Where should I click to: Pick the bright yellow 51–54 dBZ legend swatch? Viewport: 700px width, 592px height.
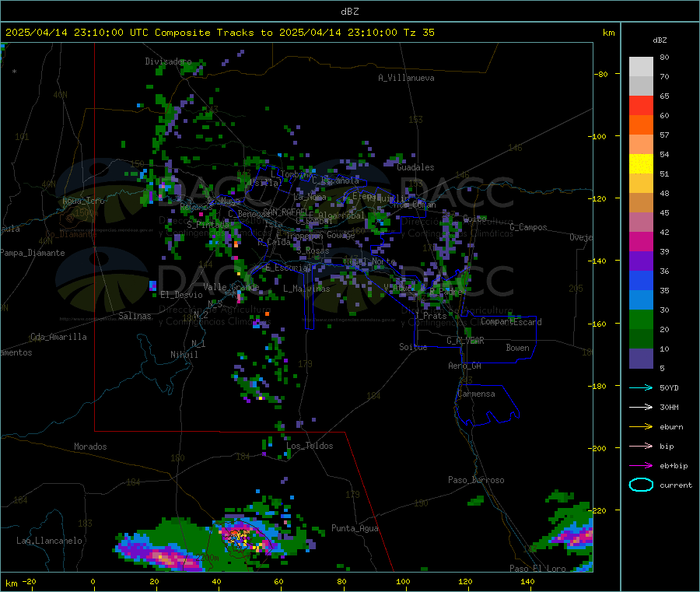641,164
